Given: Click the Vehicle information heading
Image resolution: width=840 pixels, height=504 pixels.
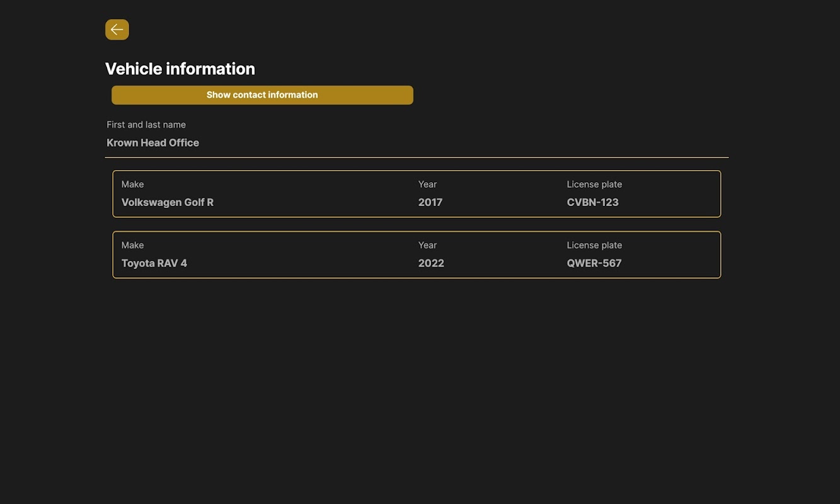Looking at the screenshot, I should [180, 69].
